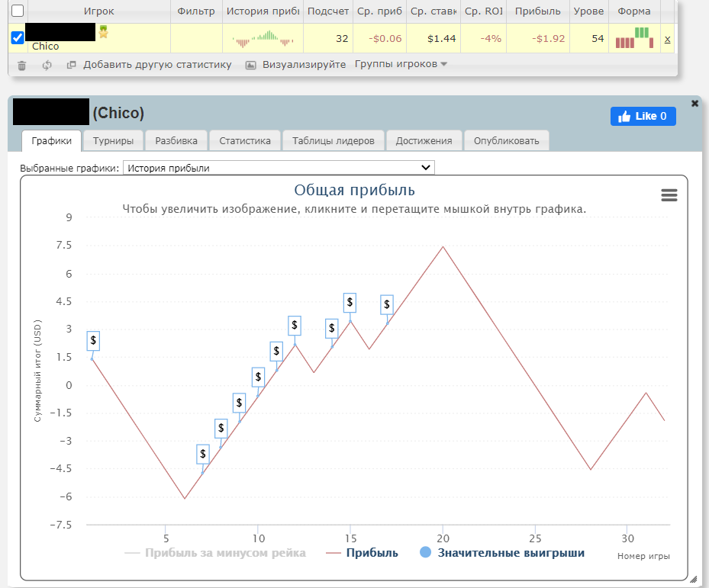Click the $ marker at game 8

(221, 428)
